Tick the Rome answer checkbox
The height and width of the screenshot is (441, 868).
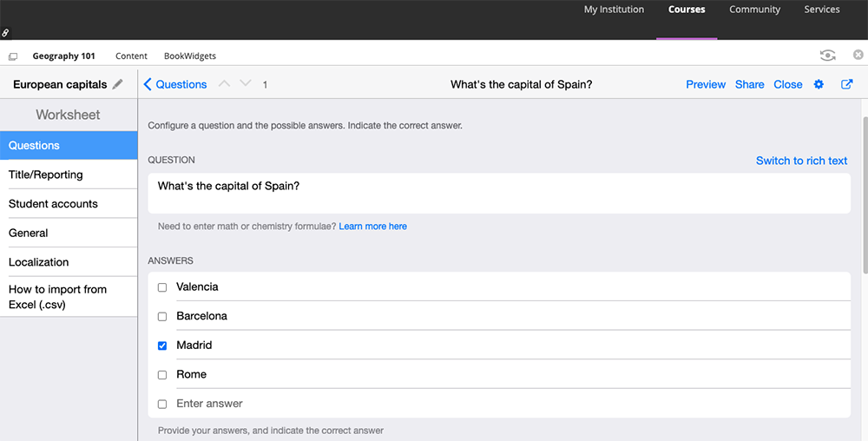(x=162, y=375)
